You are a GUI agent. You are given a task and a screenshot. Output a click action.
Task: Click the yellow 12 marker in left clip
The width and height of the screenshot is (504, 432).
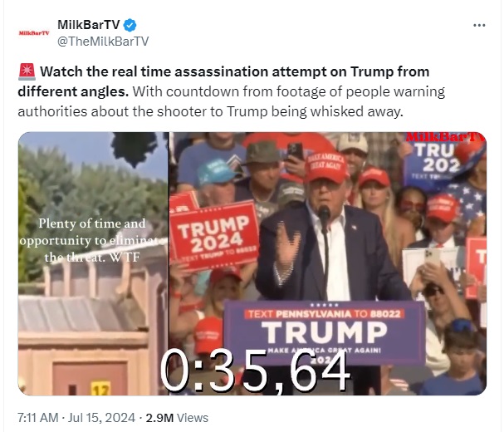tap(100, 388)
